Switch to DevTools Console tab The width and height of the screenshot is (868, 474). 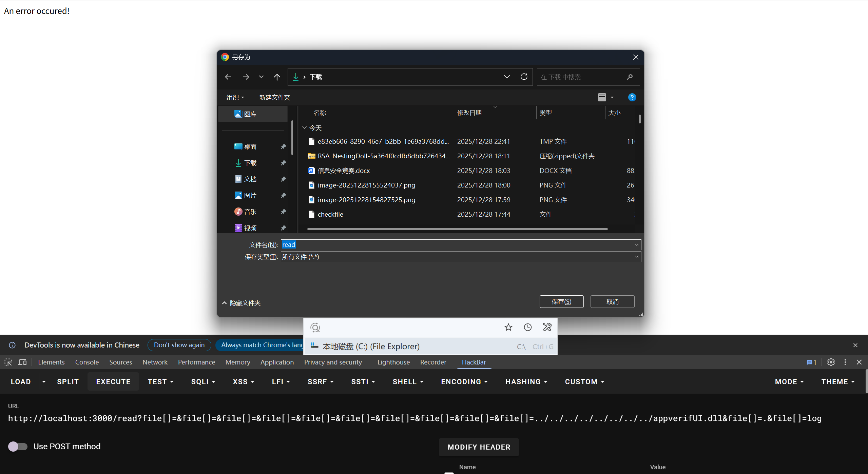click(87, 362)
